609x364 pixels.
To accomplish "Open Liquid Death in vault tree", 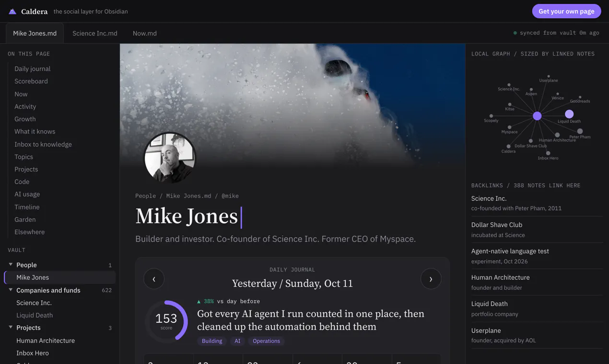I will tap(35, 315).
